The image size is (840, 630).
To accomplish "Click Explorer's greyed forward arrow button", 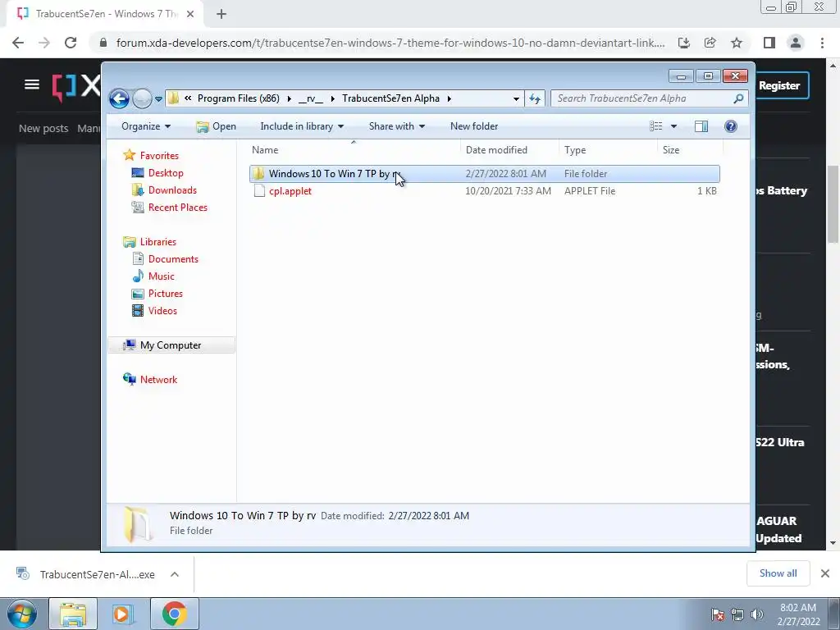I will [142, 98].
